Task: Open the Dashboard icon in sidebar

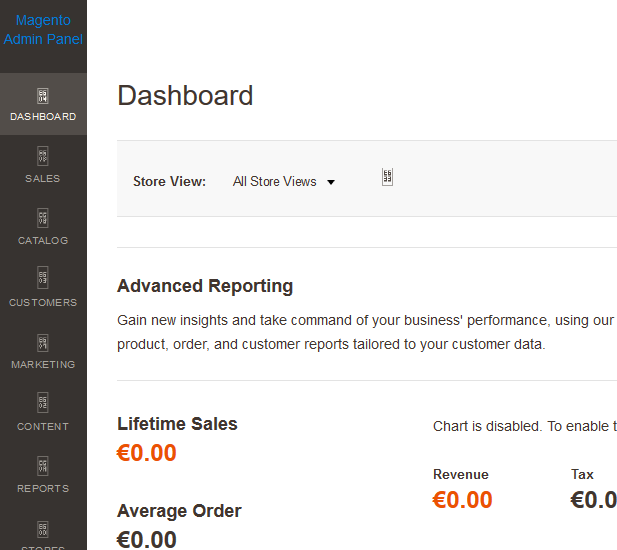Action: tap(43, 97)
